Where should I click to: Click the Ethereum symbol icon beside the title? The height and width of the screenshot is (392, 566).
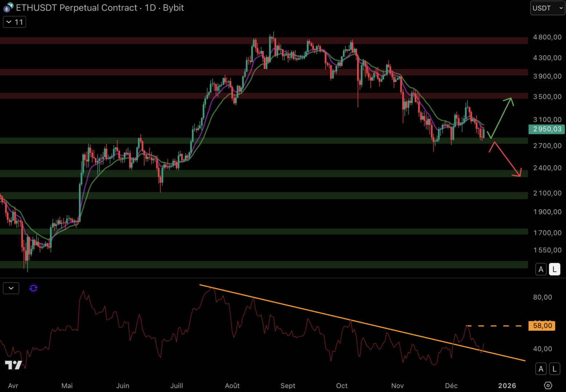[x=8, y=7]
